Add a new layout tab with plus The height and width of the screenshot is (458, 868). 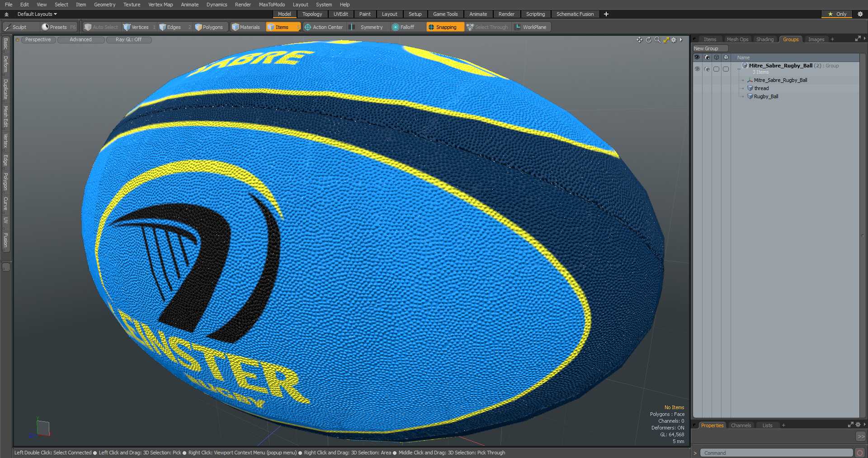tap(606, 14)
